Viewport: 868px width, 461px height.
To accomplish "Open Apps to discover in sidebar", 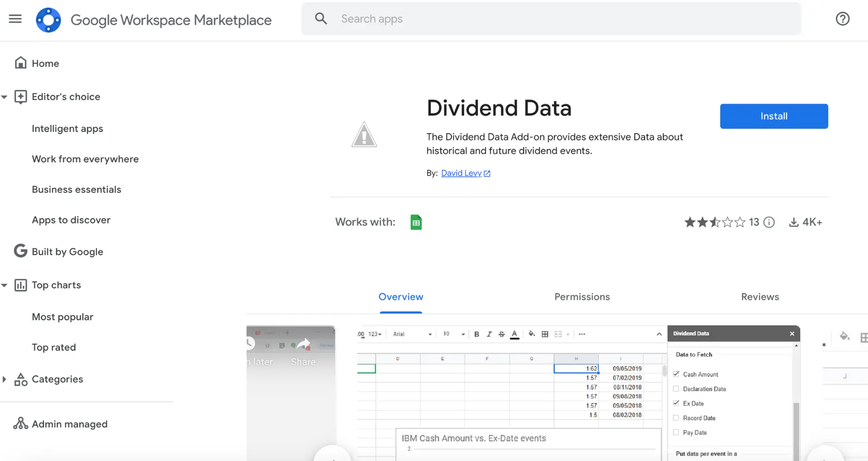I will (x=71, y=220).
